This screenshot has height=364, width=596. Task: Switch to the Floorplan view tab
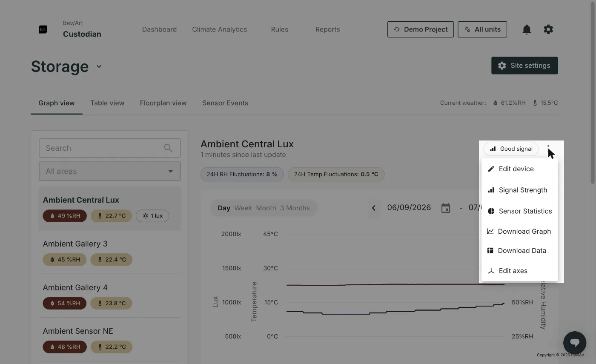point(163,103)
